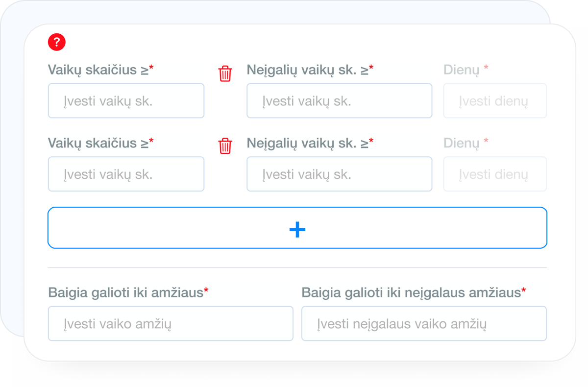This screenshot has height=387, width=588.
Task: Click the Baigia galioti iki amžiaus label
Action: point(125,293)
